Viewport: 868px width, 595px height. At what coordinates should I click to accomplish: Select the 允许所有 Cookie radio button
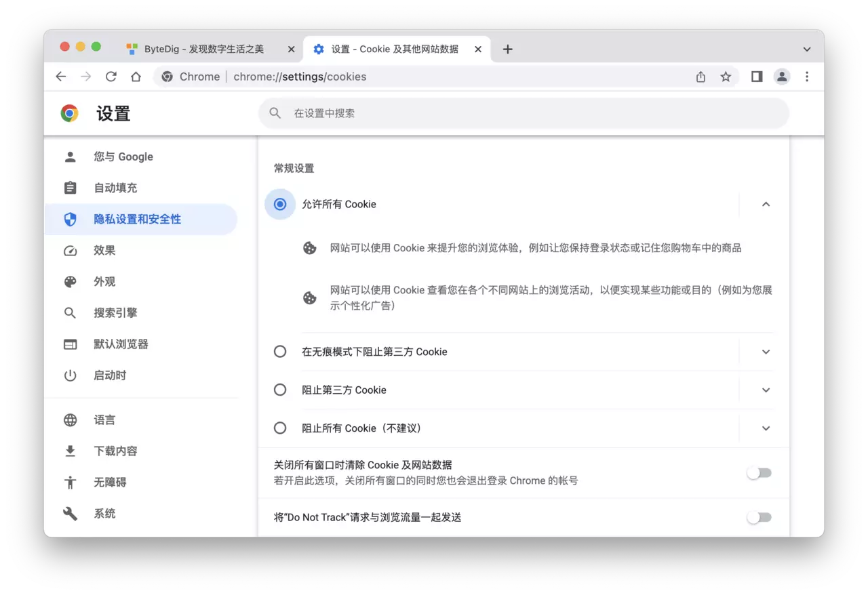280,204
